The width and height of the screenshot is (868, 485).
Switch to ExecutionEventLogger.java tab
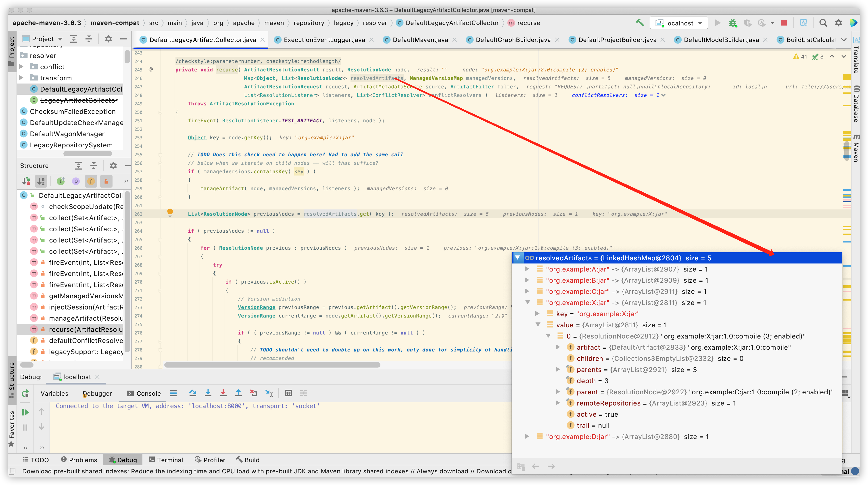[x=324, y=40]
